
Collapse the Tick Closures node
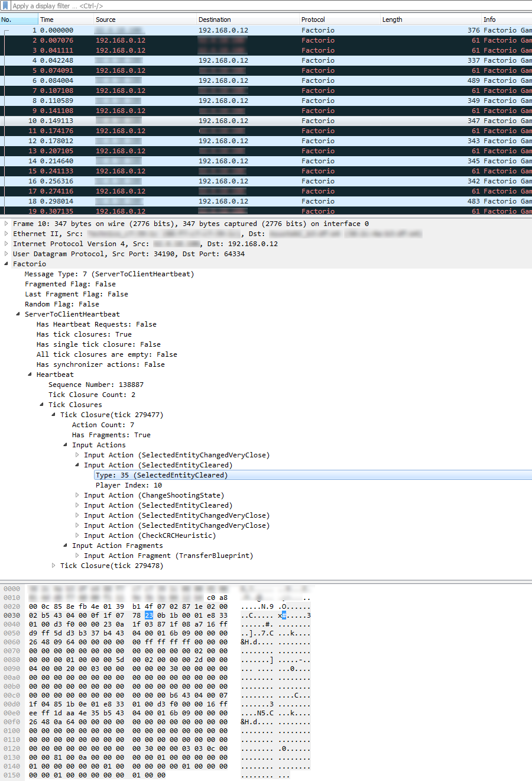[42, 405]
